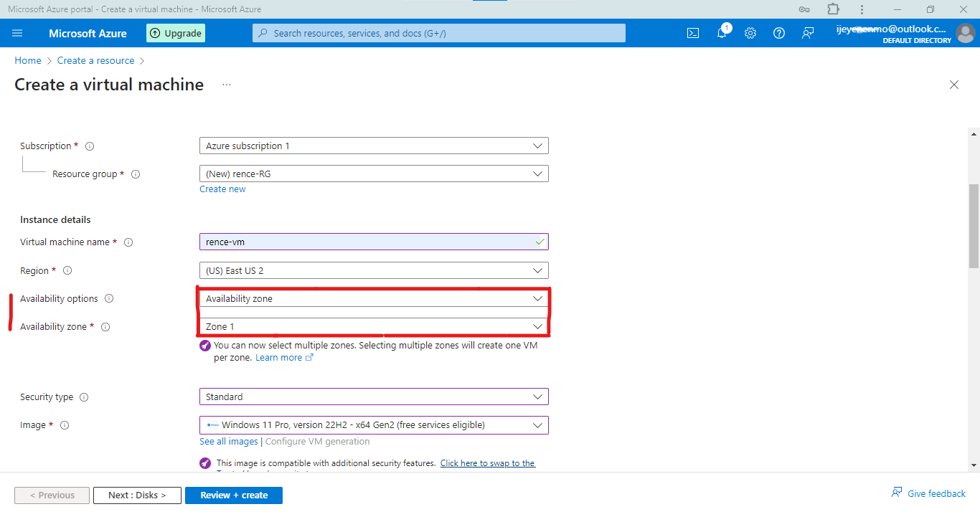Click Configure VM generation link
This screenshot has height=522, width=980.
[x=318, y=442]
